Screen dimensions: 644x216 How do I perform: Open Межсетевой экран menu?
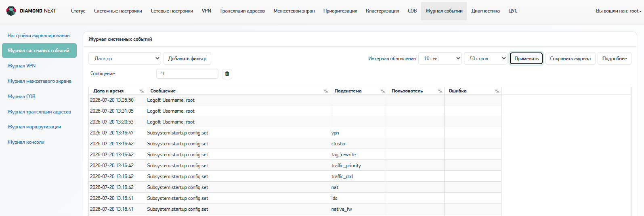click(294, 11)
